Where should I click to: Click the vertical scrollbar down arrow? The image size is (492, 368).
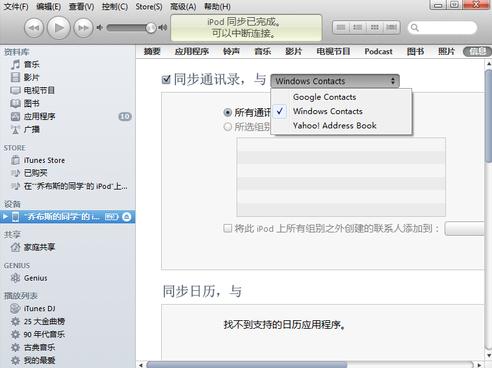coord(489,355)
